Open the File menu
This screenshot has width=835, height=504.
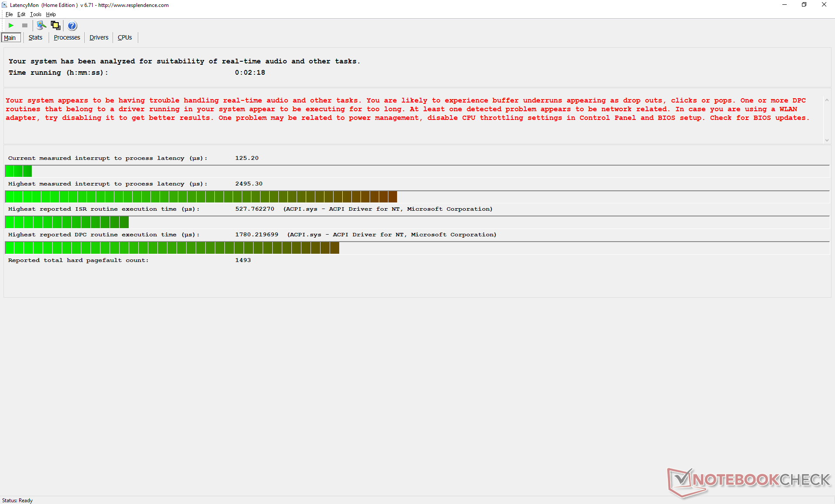[x=9, y=14]
